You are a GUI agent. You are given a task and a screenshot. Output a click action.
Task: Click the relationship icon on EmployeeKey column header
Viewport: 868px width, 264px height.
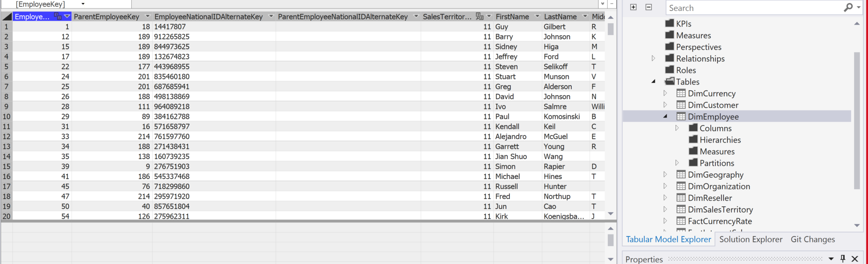coord(58,17)
